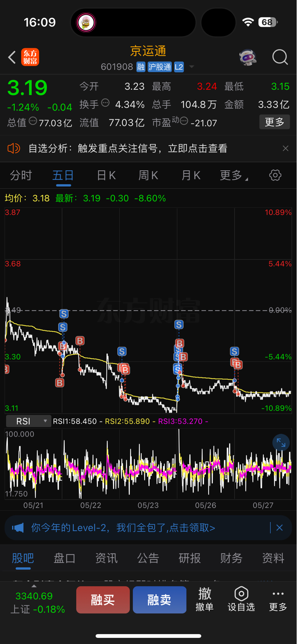Tap the 东方财富 orange logo
This screenshot has width=297, height=644.
point(30,57)
